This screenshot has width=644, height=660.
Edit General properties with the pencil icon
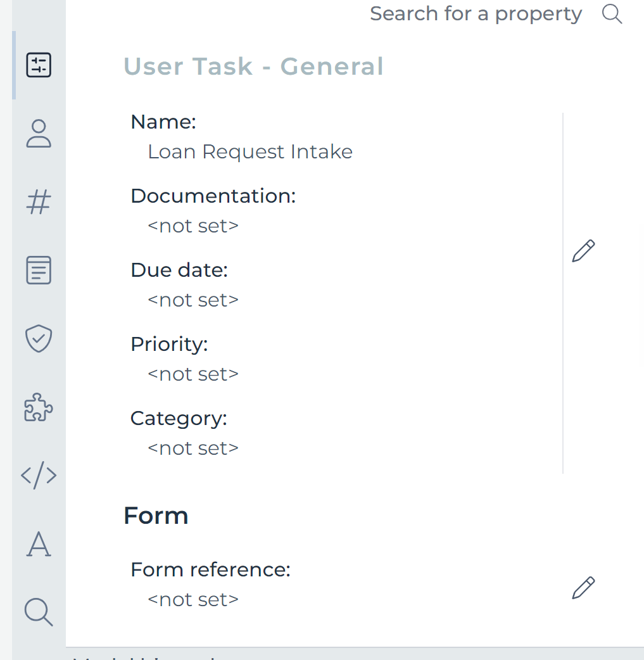[x=583, y=251]
